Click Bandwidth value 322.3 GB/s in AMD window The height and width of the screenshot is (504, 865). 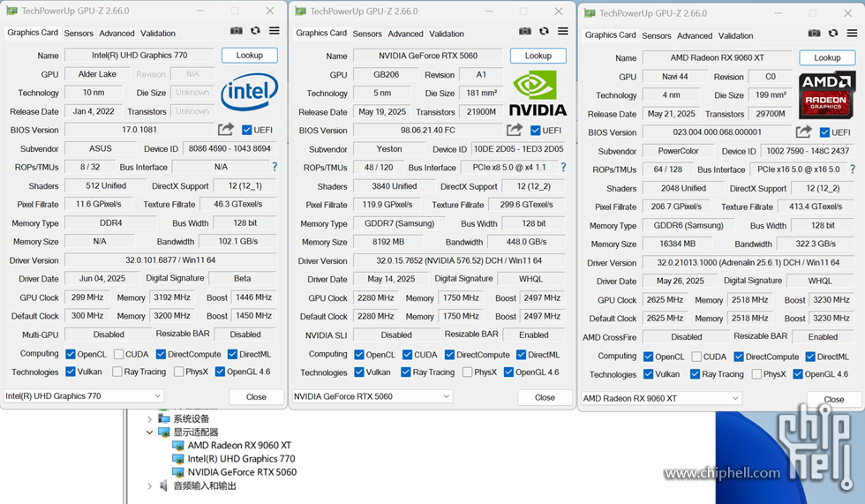816,244
